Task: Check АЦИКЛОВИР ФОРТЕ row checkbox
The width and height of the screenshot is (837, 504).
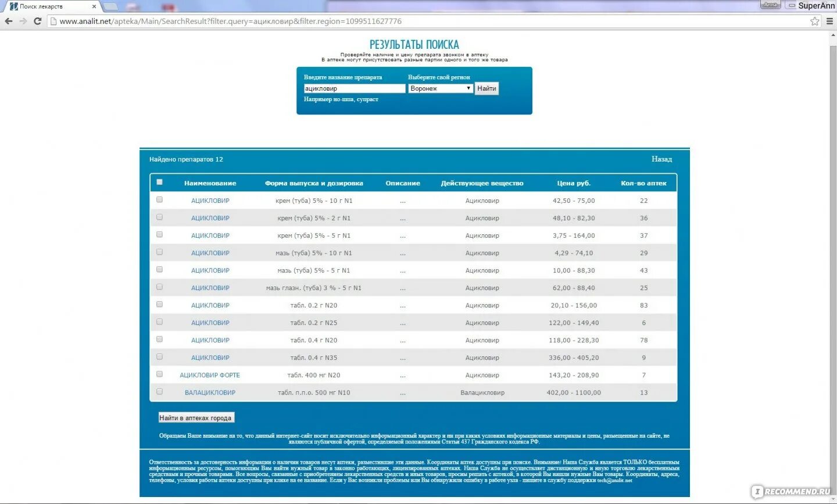Action: point(159,374)
